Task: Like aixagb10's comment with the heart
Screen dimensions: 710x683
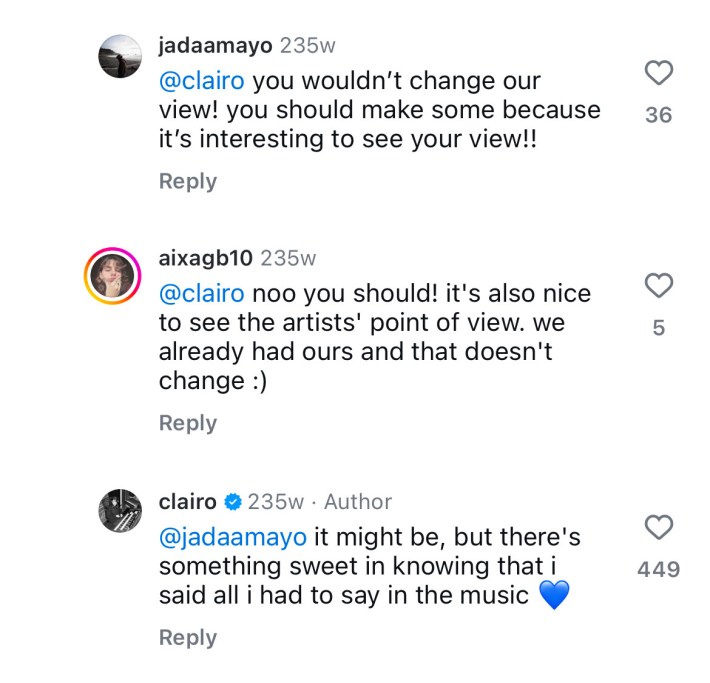Action: 658,287
